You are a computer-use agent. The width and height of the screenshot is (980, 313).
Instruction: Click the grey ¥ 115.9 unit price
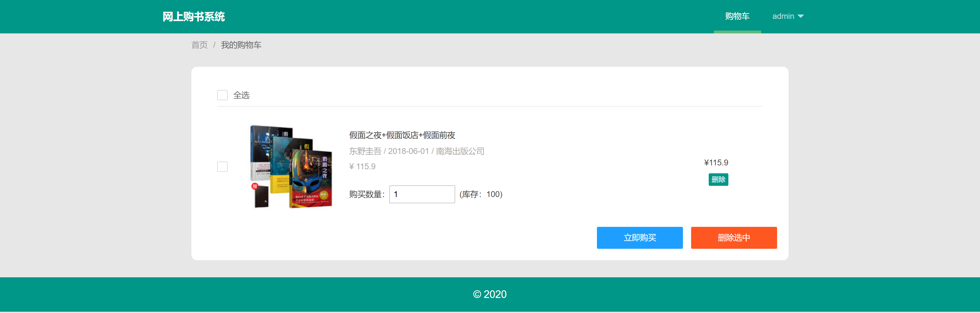(362, 167)
